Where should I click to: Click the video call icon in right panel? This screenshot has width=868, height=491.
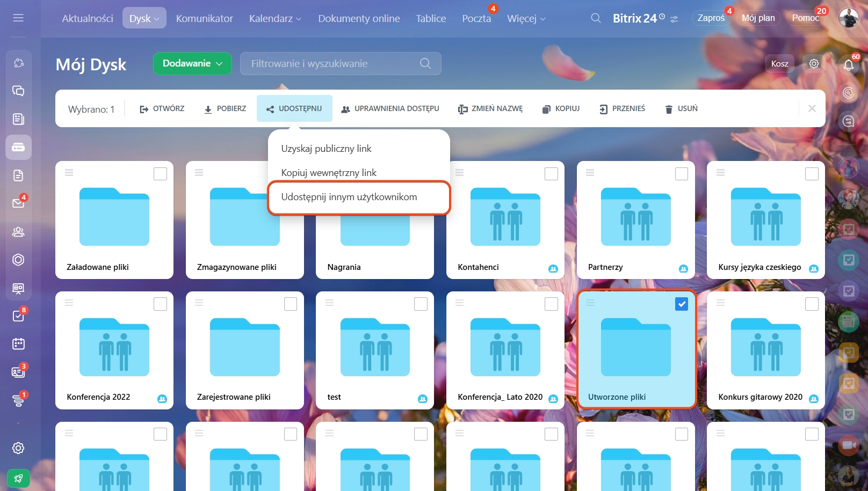(x=849, y=445)
